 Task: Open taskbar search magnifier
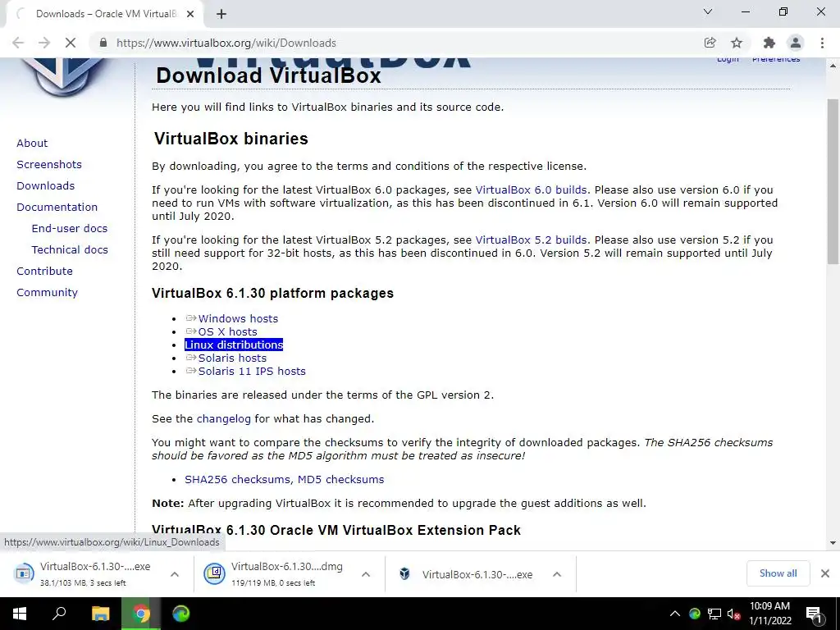tap(59, 614)
